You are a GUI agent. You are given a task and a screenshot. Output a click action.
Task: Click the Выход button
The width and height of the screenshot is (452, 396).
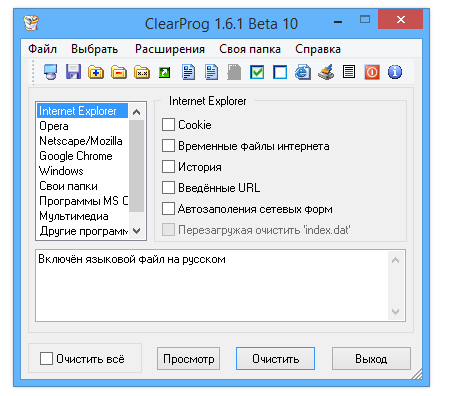pyautogui.click(x=371, y=359)
